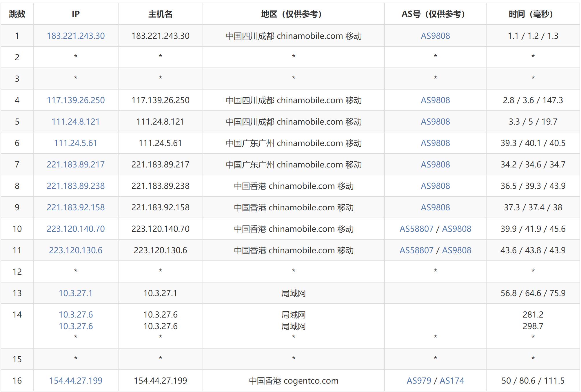
Task: Click time value 281.2 in hop 14
Action: click(x=533, y=315)
